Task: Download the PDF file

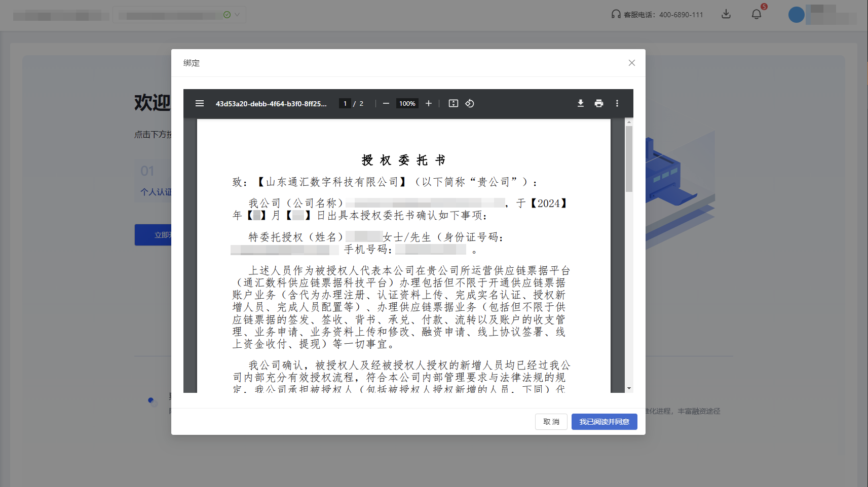Action: point(581,103)
